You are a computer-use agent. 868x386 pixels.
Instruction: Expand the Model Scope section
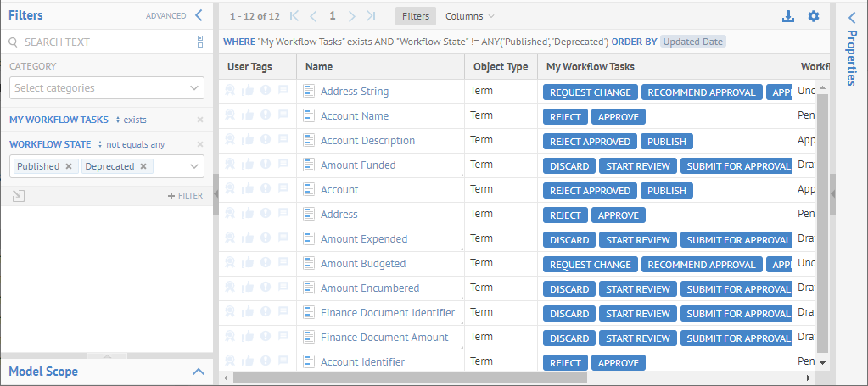[x=198, y=372]
